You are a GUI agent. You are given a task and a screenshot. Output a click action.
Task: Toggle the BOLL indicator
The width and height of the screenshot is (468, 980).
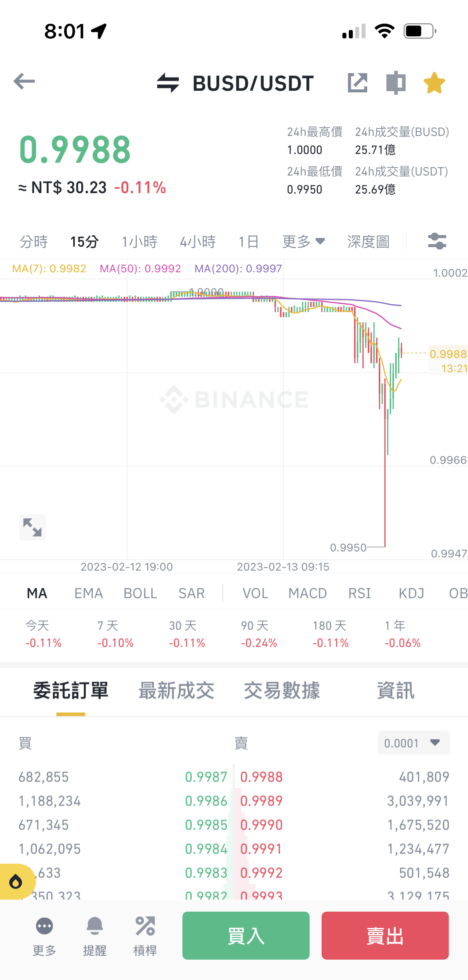point(140,593)
